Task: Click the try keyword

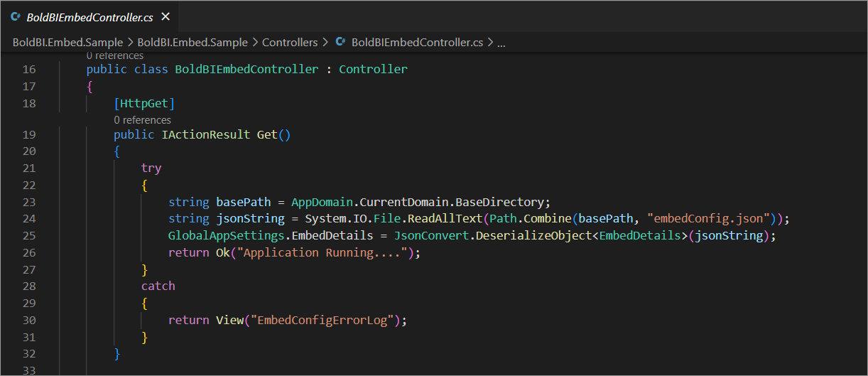Action: pos(151,168)
